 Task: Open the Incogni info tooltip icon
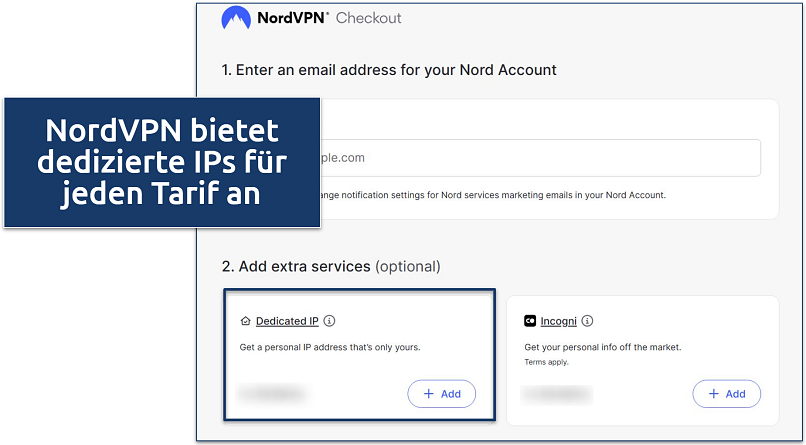pyautogui.click(x=587, y=322)
